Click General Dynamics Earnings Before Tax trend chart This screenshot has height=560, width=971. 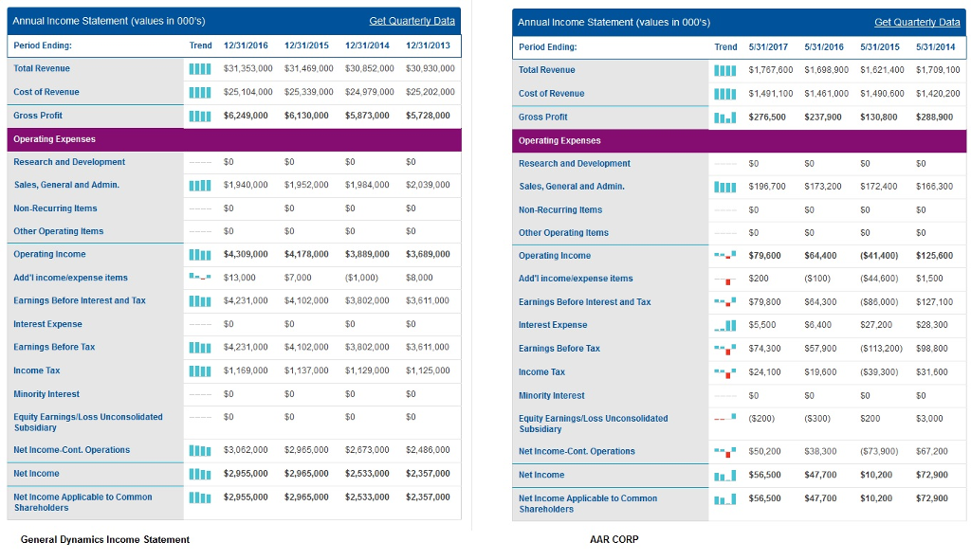point(200,347)
